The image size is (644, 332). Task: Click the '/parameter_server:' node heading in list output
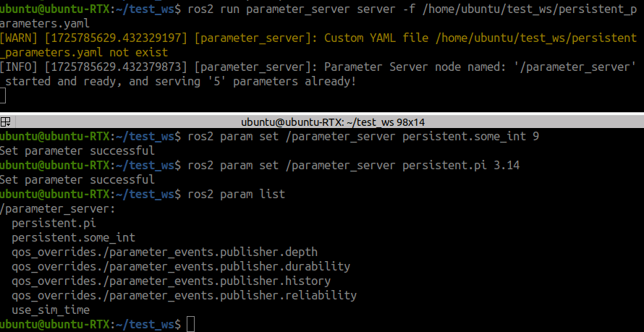point(57,209)
